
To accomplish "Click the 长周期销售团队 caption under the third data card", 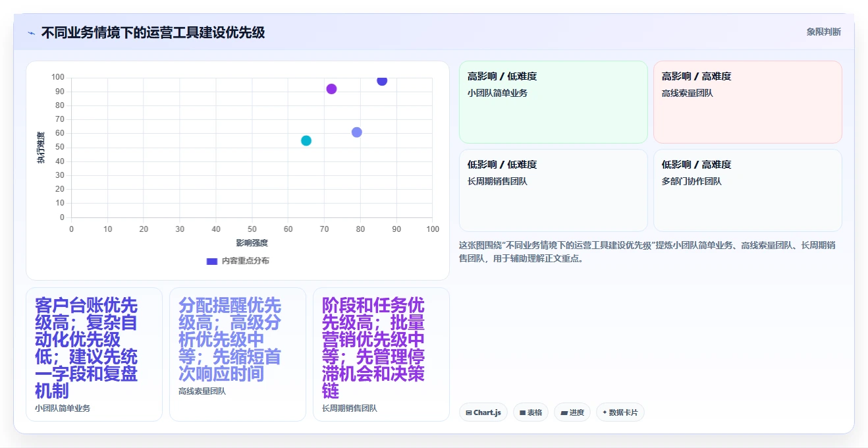I will 350,408.
